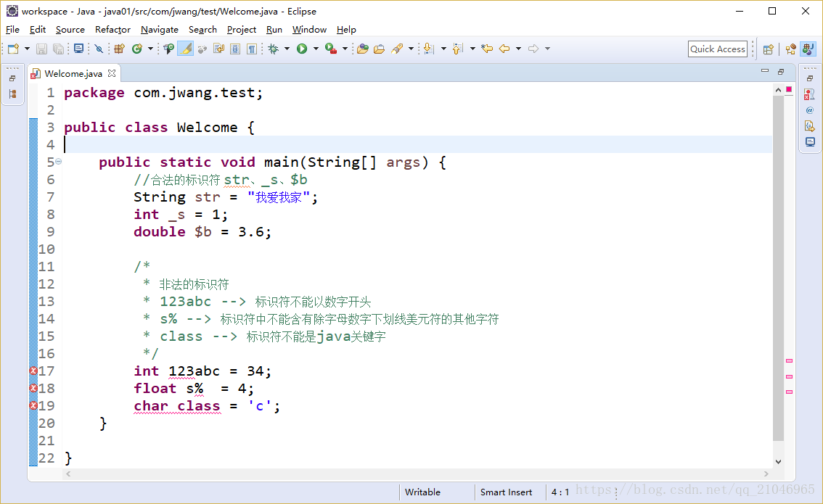Open the Source menu
The image size is (823, 504).
[70, 29]
